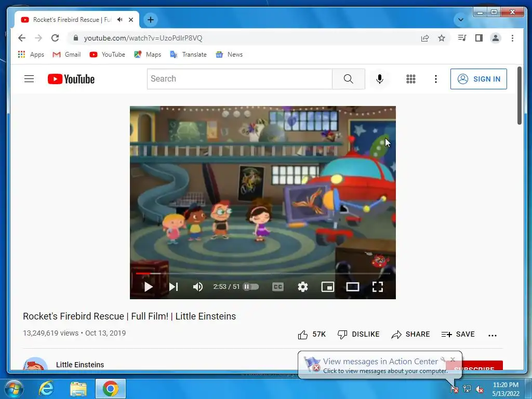
Task: Mute the video player volume
Action: (x=198, y=287)
